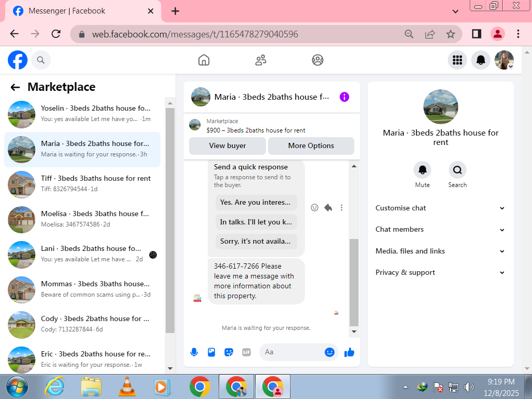Open the Friends icon in top navigation
The image size is (532, 399).
coord(261,60)
